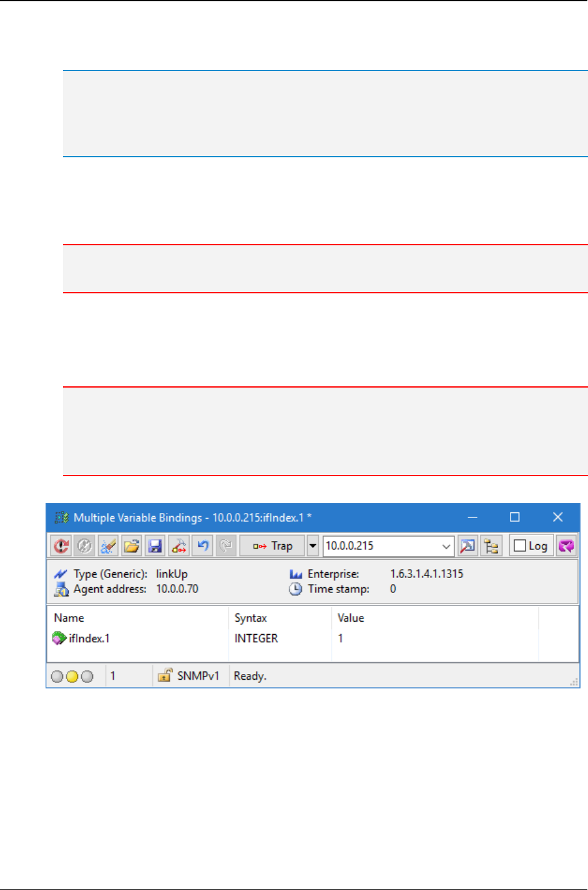Image resolution: width=588 pixels, height=890 pixels.
Task: Click the 10.0.0.215 address input field
Action: 380,545
